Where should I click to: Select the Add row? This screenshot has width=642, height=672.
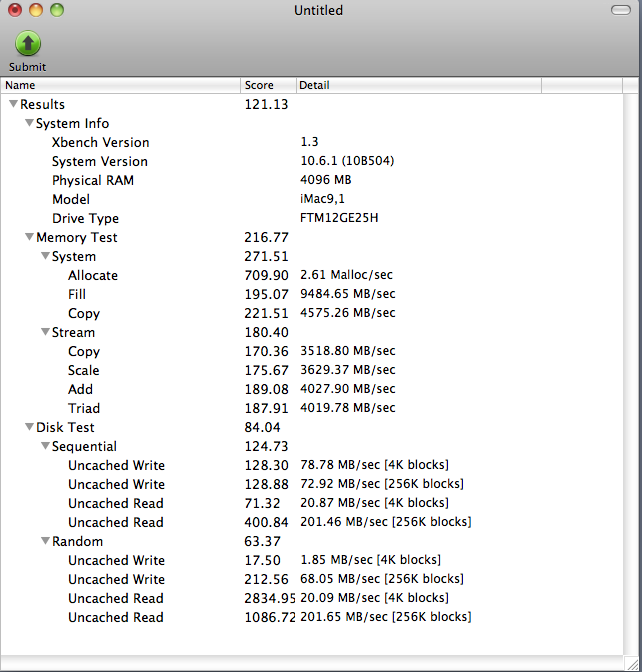[312, 389]
